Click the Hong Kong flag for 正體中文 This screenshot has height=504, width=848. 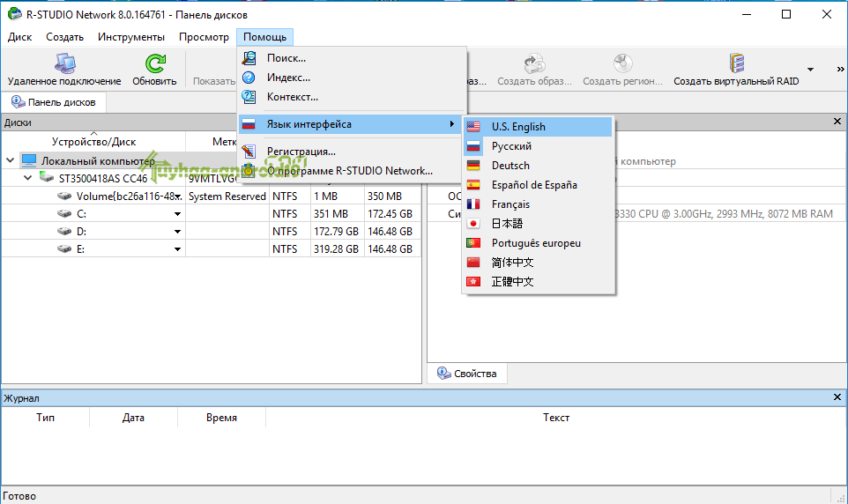coord(473,282)
